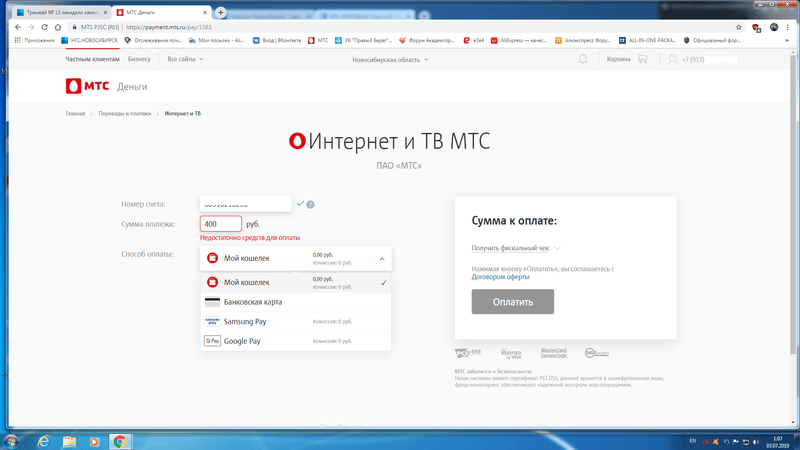The width and height of the screenshot is (800, 450).
Task: Collapse the Мой кошелек payment method dropdown
Action: [x=382, y=258]
